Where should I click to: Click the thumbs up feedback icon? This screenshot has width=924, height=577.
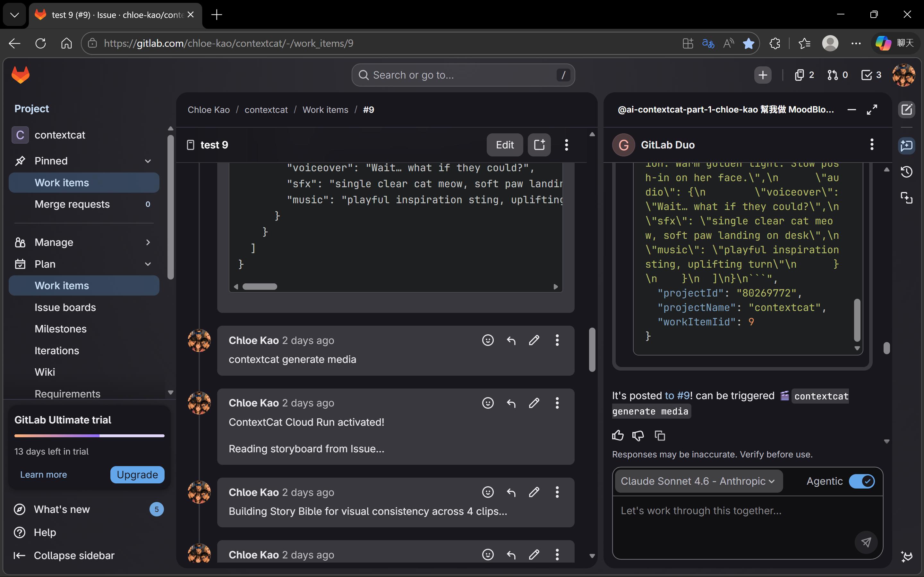(x=617, y=435)
